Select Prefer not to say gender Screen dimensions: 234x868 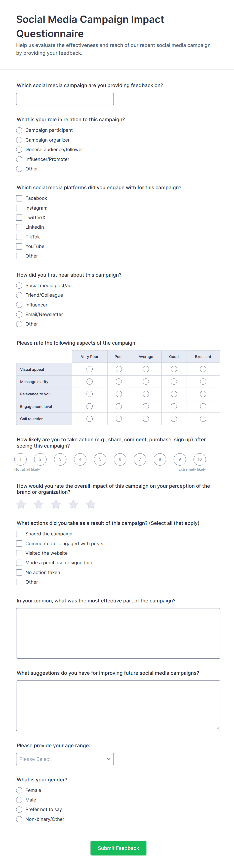point(19,809)
